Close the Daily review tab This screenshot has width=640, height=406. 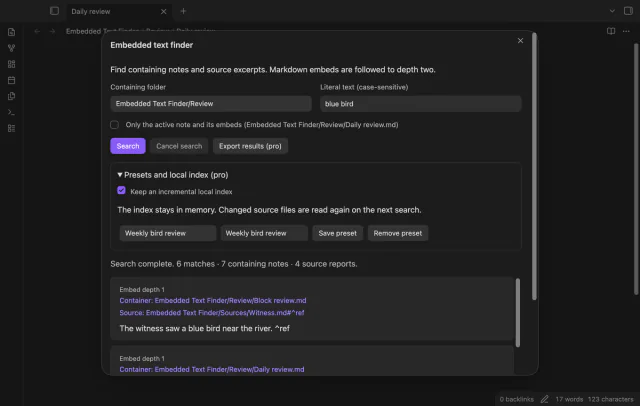point(164,11)
